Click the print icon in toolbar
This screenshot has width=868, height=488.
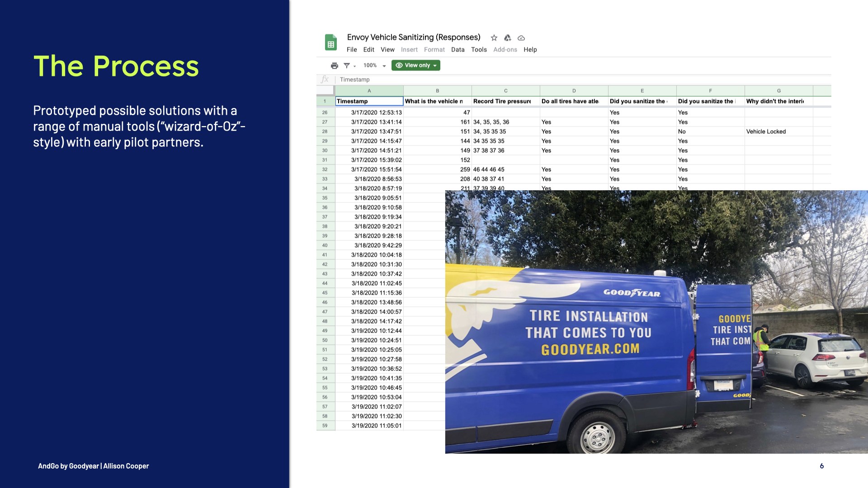tap(335, 66)
